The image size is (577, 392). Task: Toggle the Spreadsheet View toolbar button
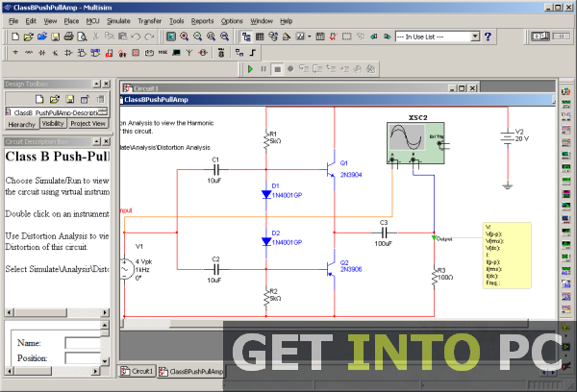(x=260, y=37)
